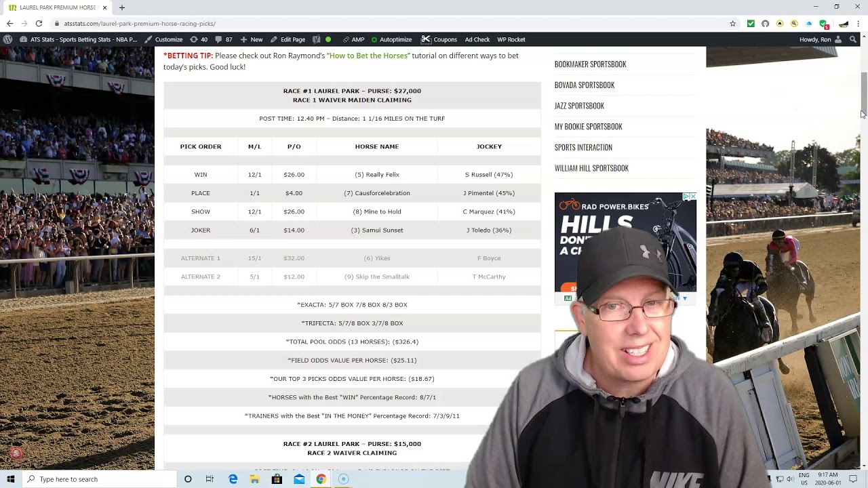Focus the atsstats.com address bar
The width and height of the screenshot is (868, 488).
(x=387, y=24)
